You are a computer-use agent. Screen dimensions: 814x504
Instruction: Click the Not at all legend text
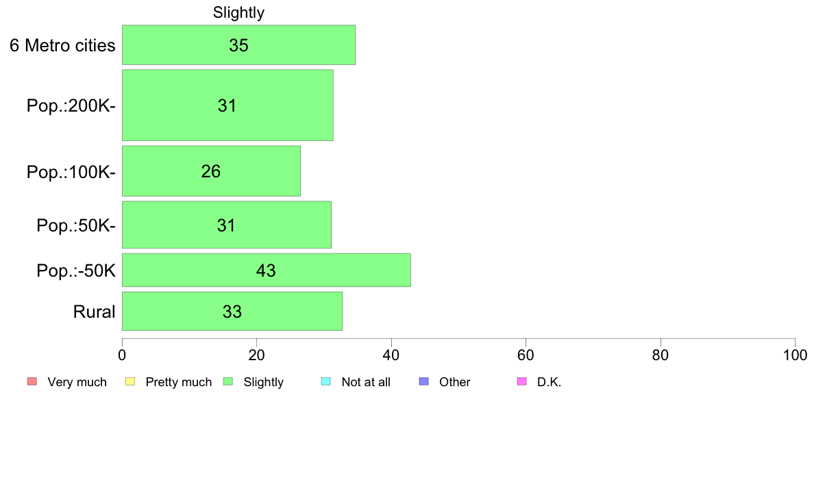click(366, 383)
